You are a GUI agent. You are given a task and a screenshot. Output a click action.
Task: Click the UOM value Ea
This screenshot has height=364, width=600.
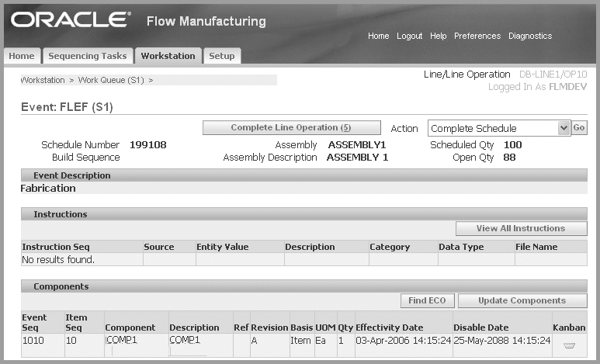[321, 340]
